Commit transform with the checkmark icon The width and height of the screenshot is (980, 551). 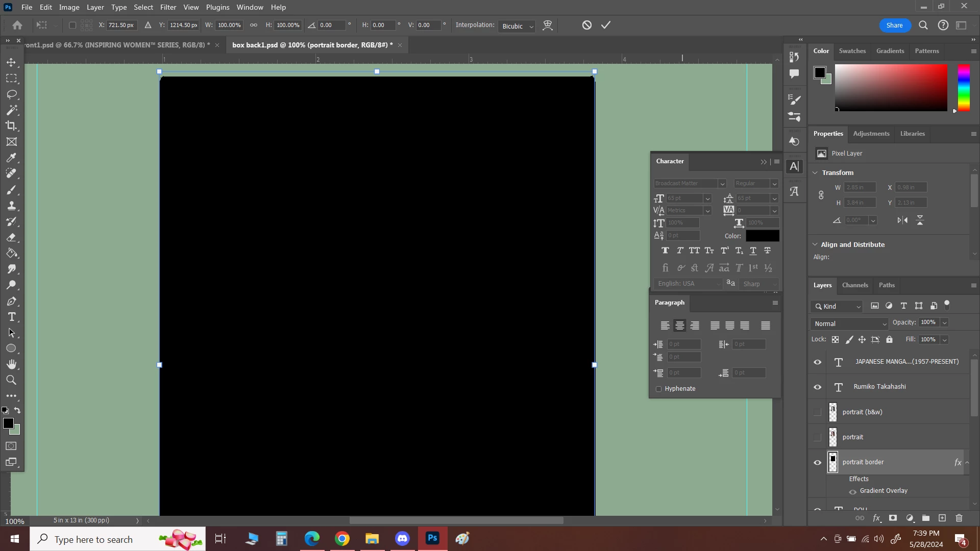point(606,25)
